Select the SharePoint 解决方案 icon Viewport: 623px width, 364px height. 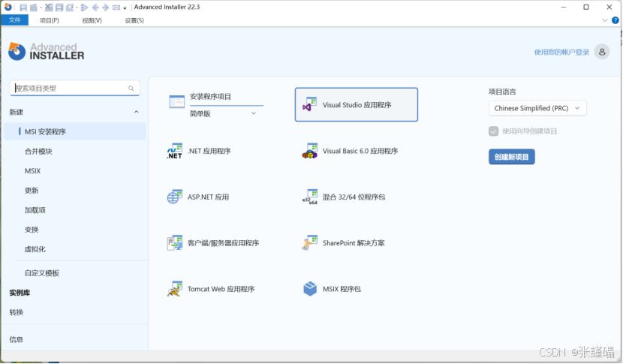point(310,243)
